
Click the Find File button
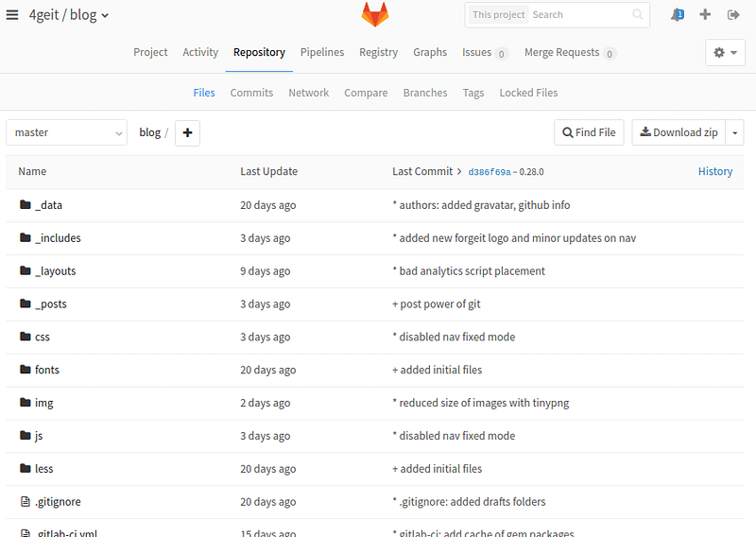[589, 132]
